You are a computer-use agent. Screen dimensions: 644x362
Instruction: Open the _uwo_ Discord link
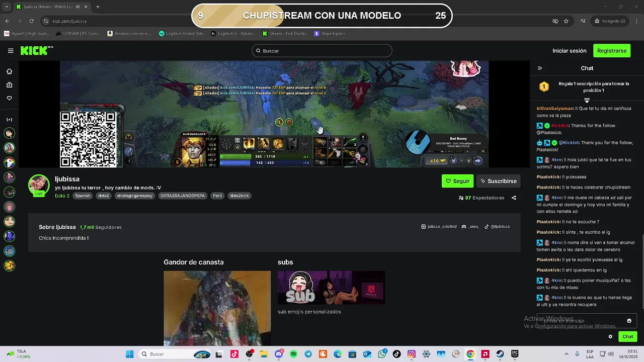470,227
